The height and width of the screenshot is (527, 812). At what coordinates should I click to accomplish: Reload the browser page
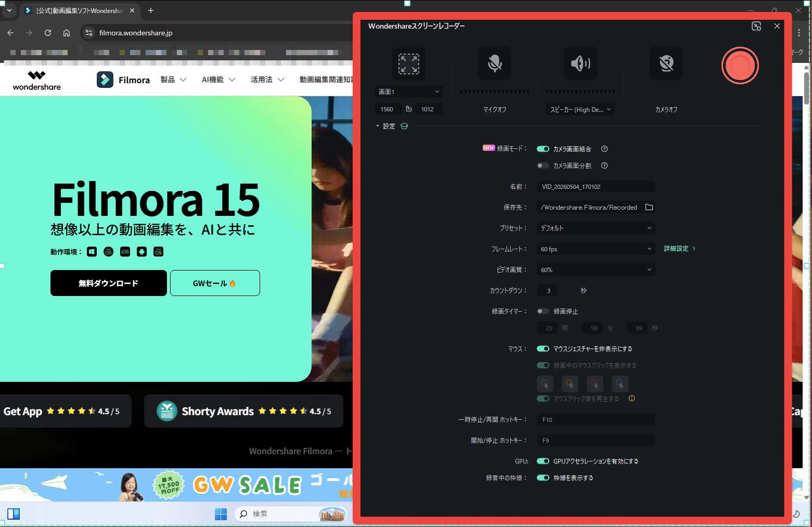point(48,33)
